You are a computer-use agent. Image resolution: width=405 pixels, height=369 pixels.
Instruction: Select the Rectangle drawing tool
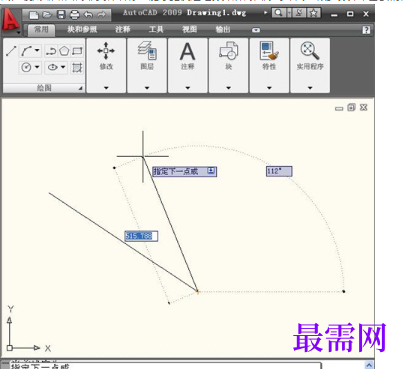(77, 51)
